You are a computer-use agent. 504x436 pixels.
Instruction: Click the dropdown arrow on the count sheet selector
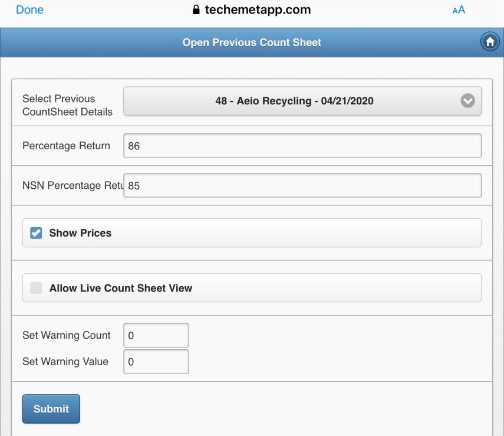(x=467, y=101)
